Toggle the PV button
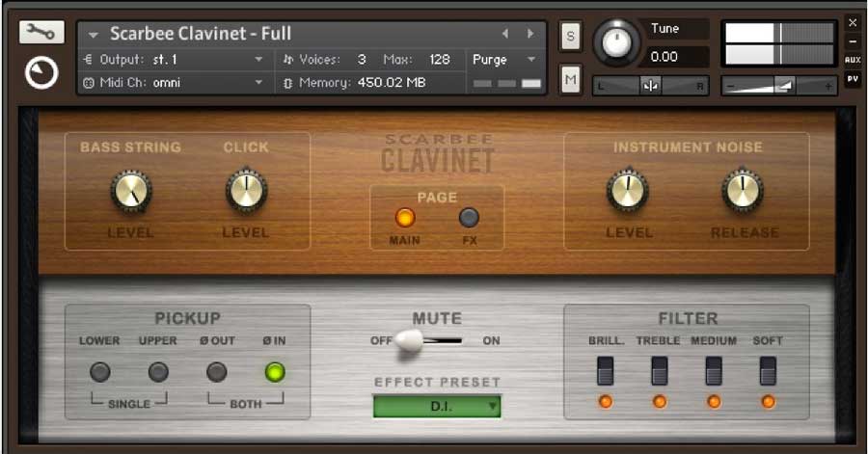Image resolution: width=868 pixels, height=454 pixels. click(853, 79)
